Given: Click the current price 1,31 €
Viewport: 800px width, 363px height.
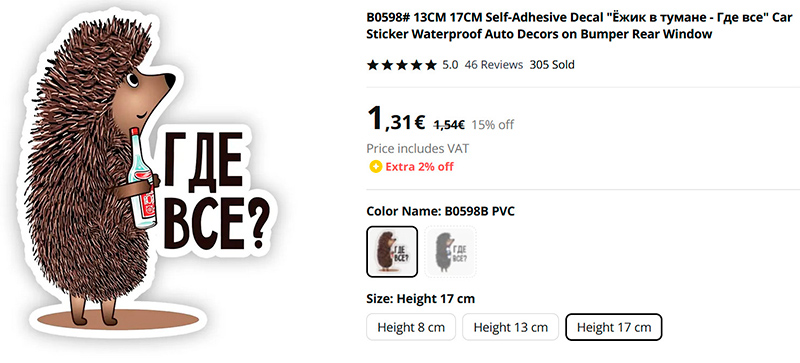Looking at the screenshot, I should [396, 120].
